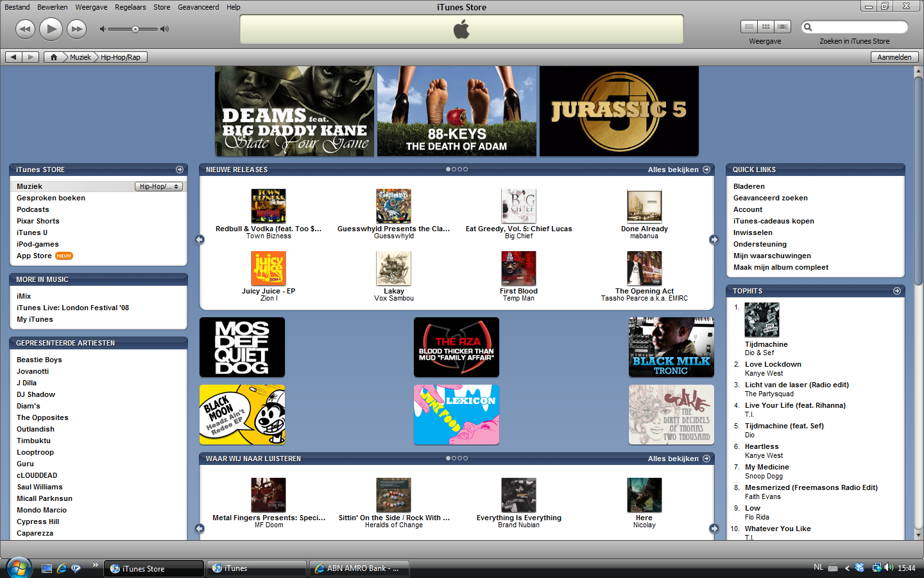Skip to the previous track
Viewport: 924px width, 578px height.
point(25,29)
